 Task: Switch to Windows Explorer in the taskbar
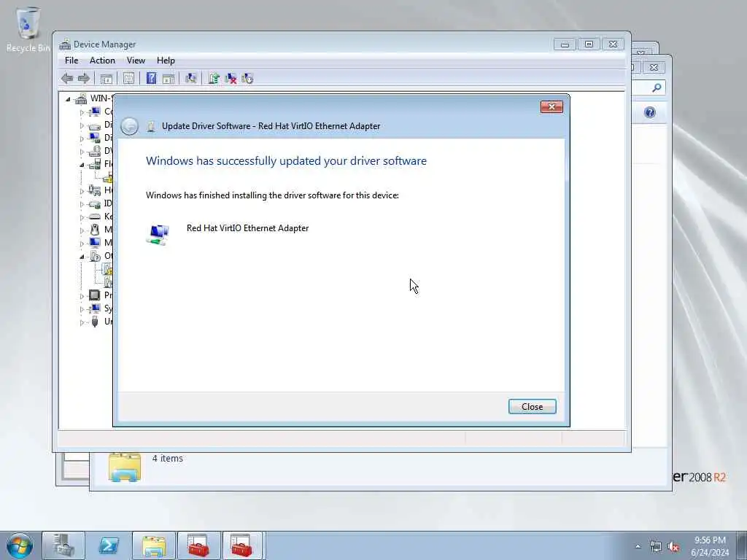153,545
